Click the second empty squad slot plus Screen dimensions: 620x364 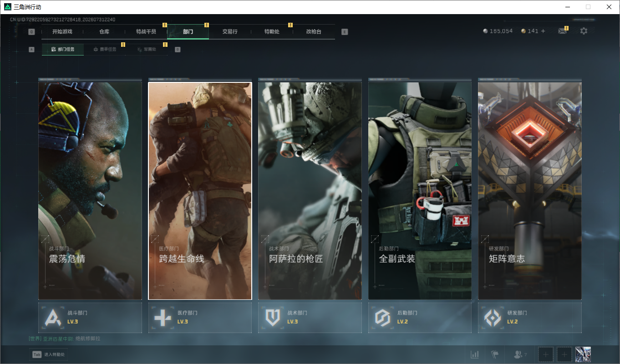click(x=564, y=354)
